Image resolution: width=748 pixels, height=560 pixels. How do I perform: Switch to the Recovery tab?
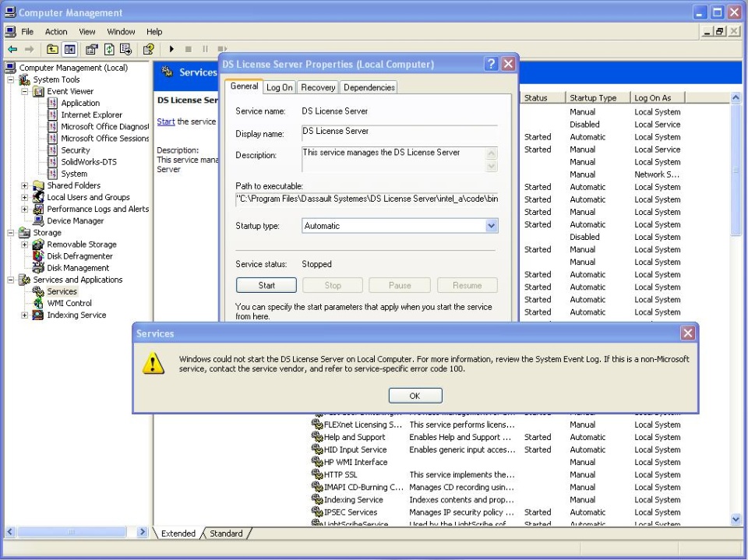pos(318,87)
